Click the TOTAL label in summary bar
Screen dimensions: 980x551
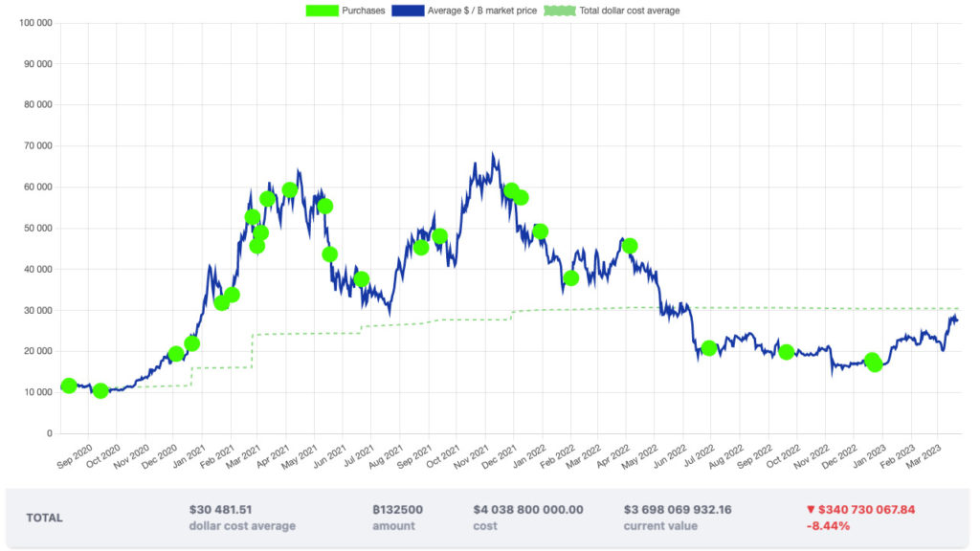(43, 518)
